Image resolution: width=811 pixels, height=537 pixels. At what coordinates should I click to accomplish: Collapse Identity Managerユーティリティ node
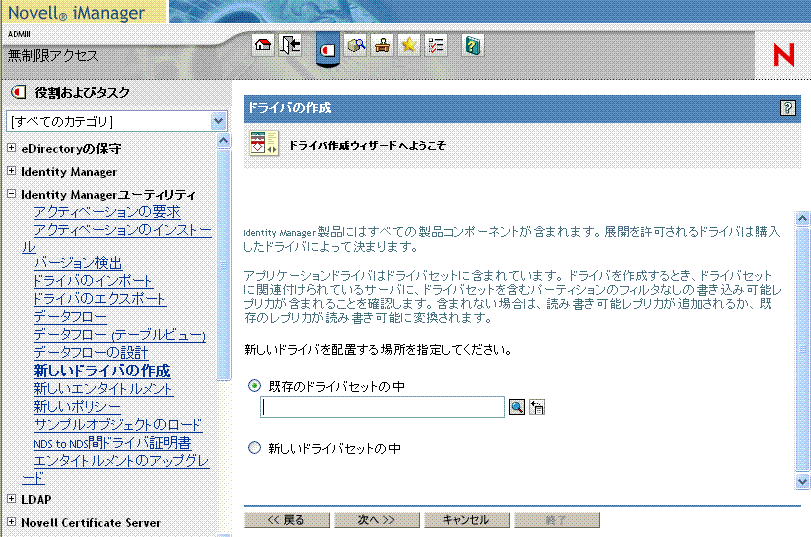coord(11,194)
